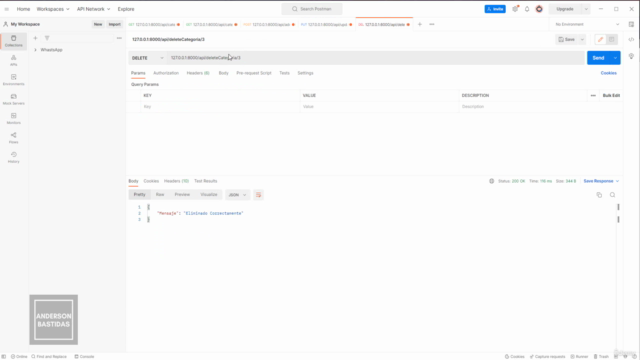Switch to the Authorization request tab
The width and height of the screenshot is (640, 360).
[166, 73]
